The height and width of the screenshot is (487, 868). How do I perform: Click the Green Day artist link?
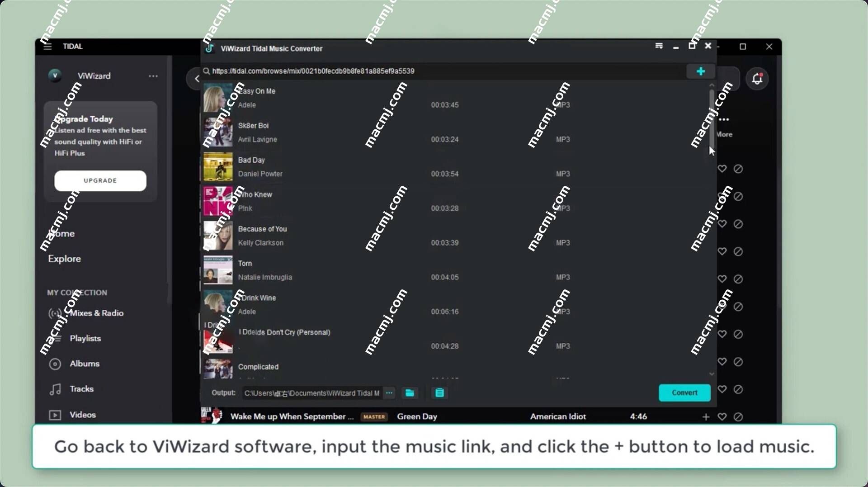(x=417, y=416)
